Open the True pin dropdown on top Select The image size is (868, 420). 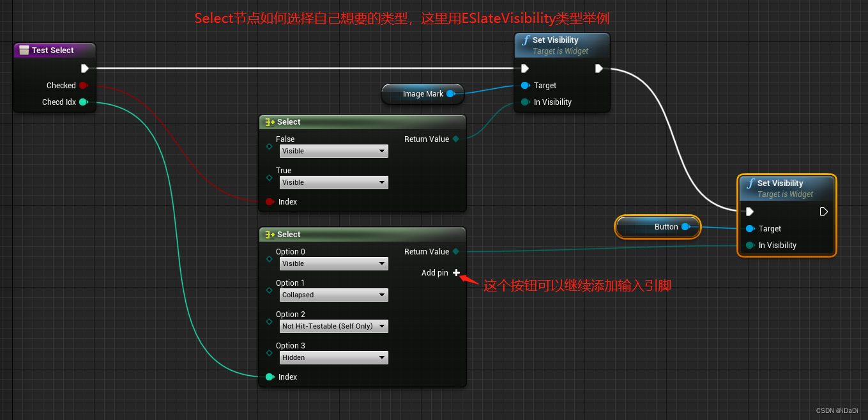coord(333,182)
